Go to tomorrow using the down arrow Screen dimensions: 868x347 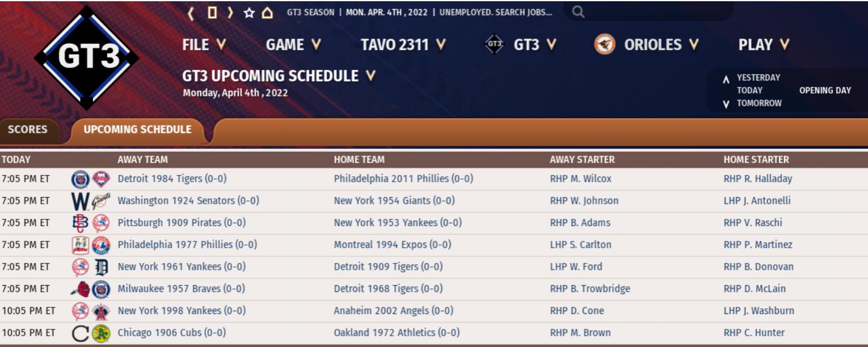(x=726, y=104)
